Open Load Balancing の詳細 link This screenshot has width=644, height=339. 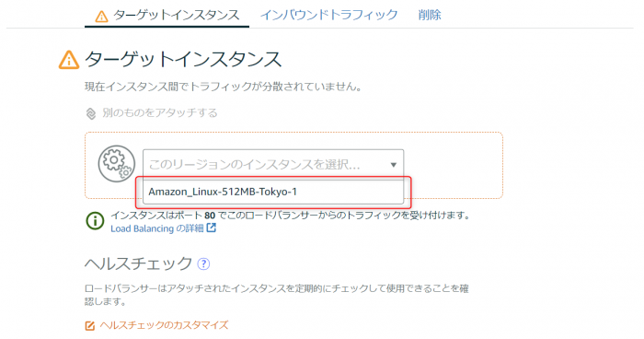pos(157,228)
